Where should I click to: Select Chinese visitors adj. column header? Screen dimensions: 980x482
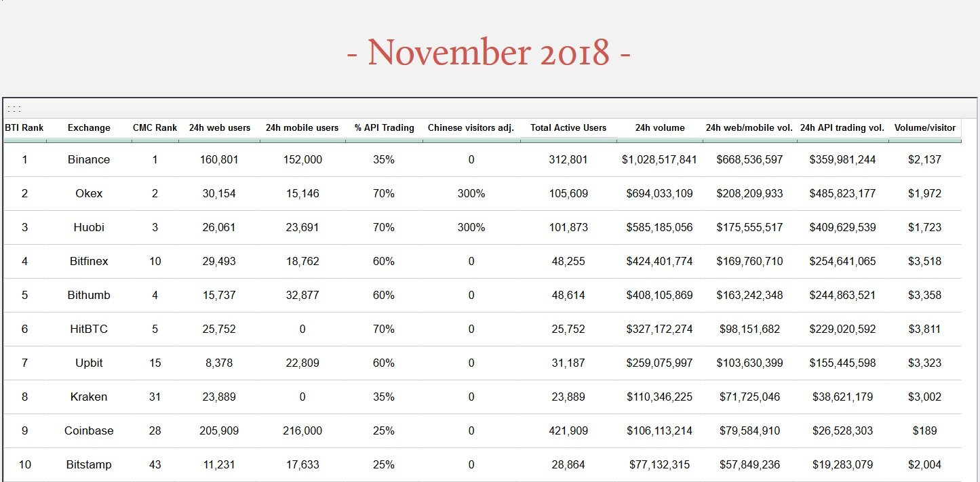[x=471, y=127]
